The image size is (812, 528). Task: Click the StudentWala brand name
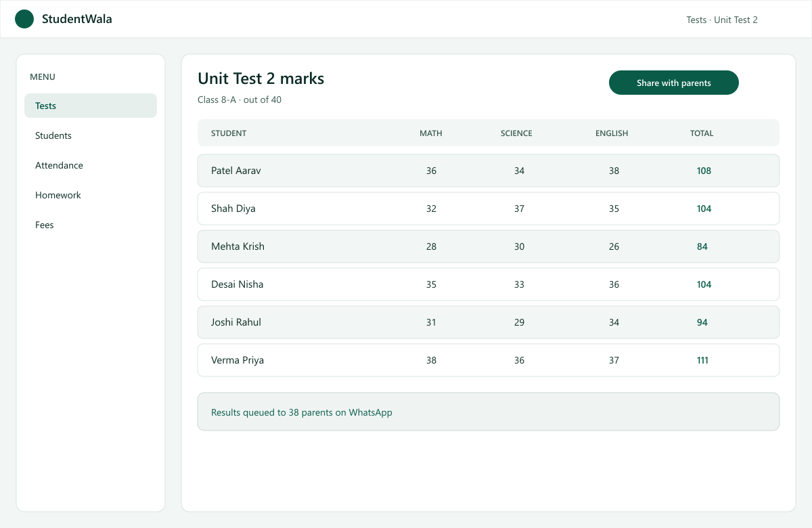point(77,19)
